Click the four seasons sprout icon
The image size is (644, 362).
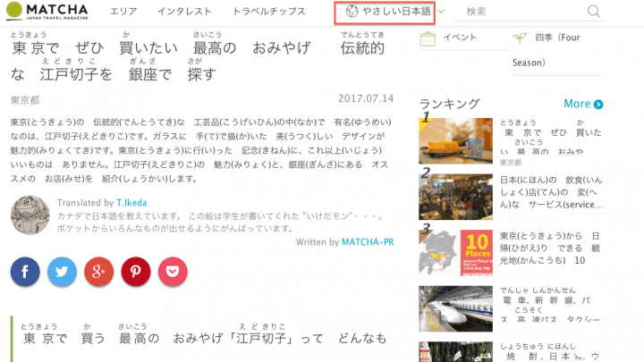click(x=520, y=38)
